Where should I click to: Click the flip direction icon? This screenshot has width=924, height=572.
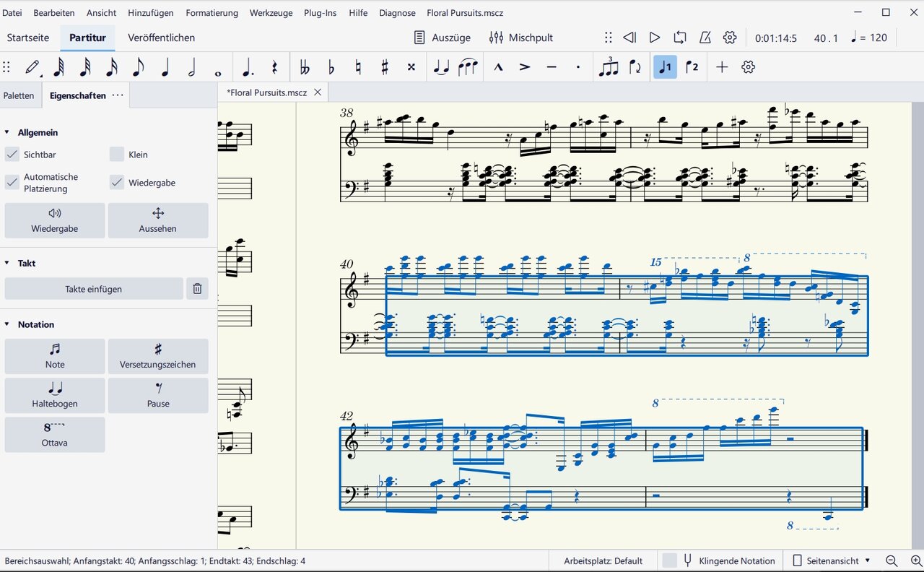tap(635, 67)
